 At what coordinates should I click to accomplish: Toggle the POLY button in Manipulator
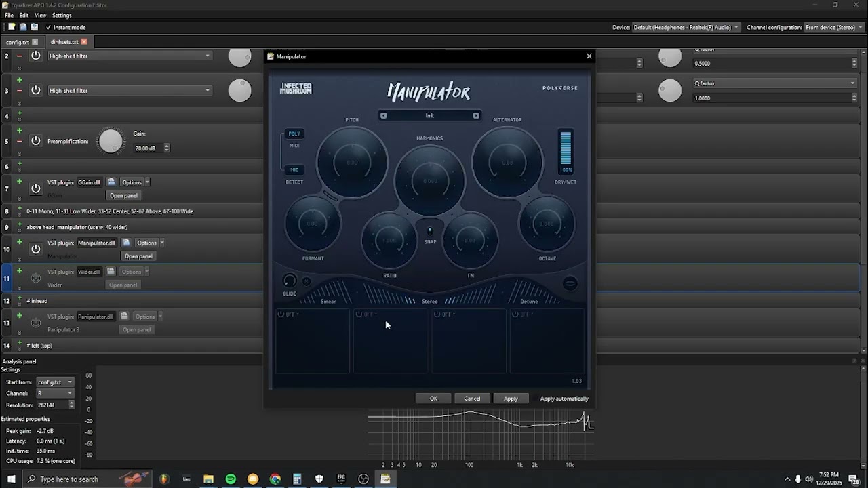pos(294,134)
